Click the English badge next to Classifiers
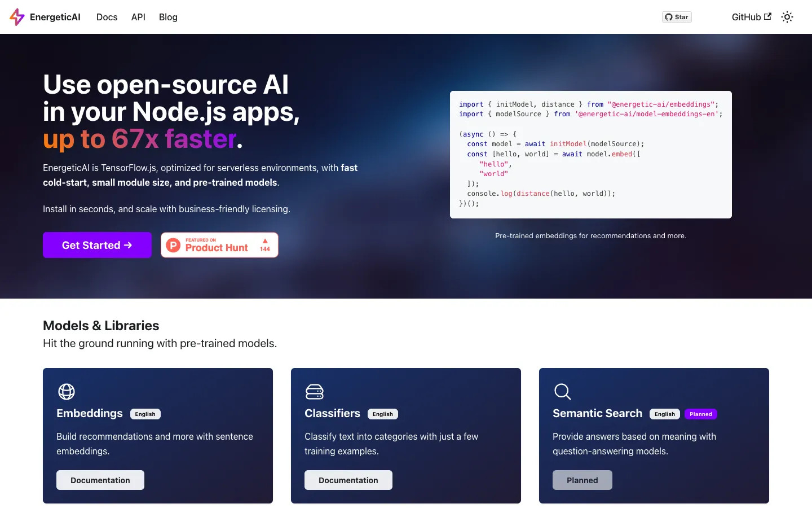 tap(383, 414)
